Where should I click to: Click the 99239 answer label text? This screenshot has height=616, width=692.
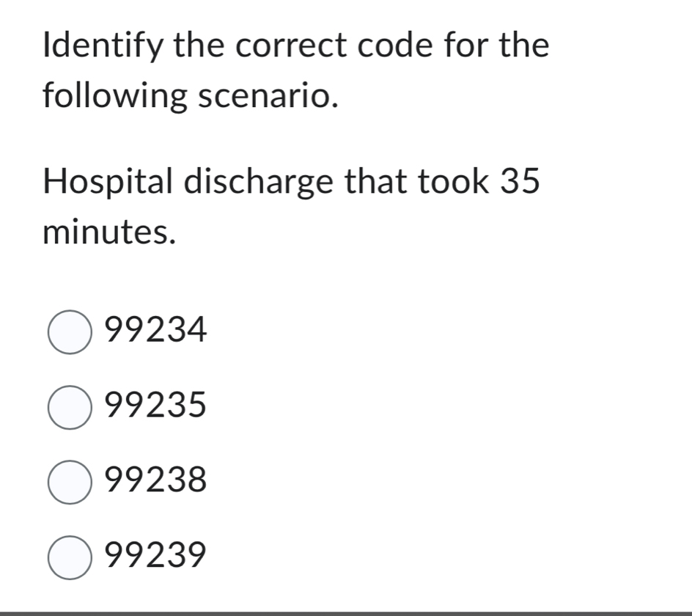coord(156,557)
